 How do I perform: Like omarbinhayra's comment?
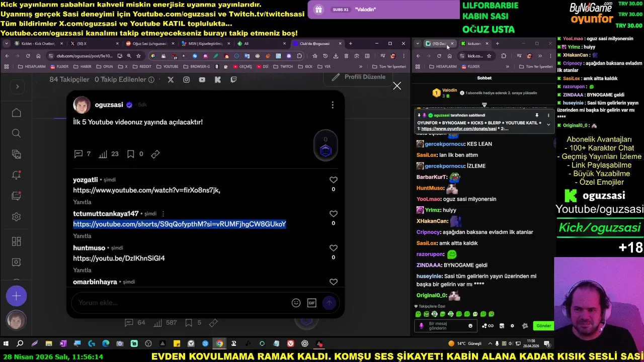[333, 282]
